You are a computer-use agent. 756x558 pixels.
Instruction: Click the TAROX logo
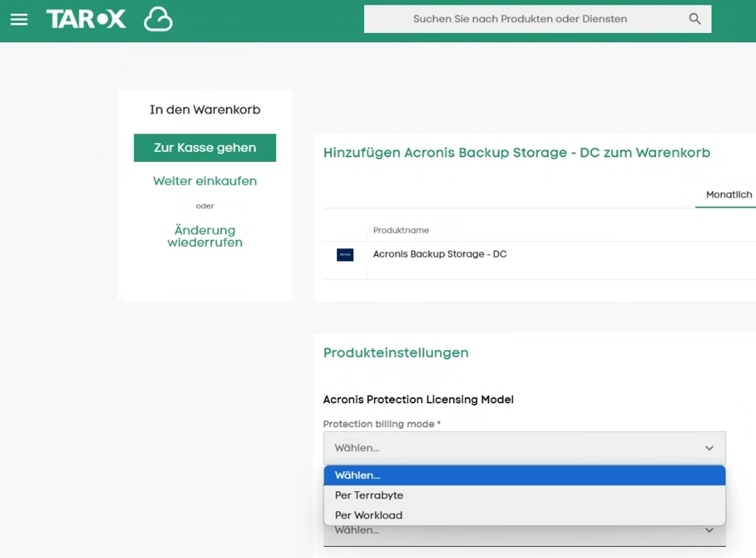tap(87, 20)
